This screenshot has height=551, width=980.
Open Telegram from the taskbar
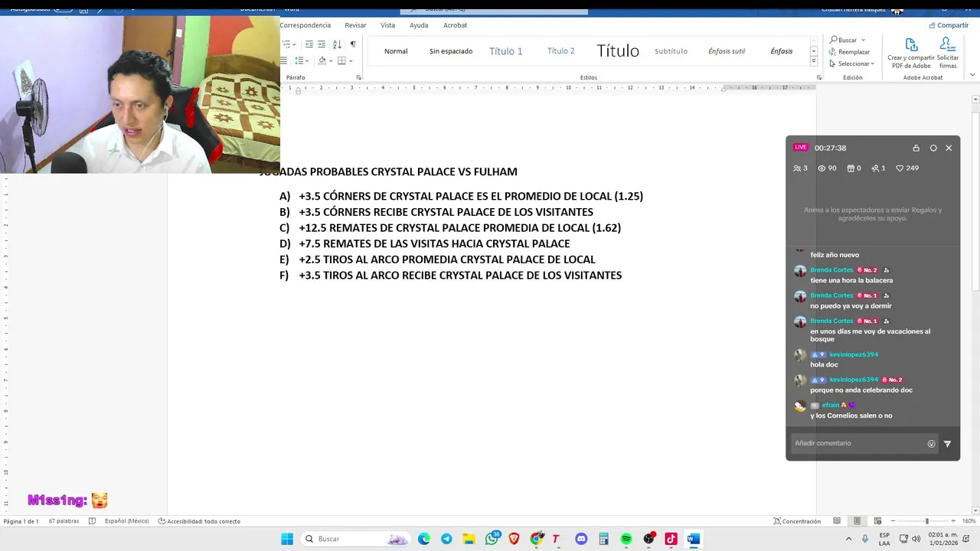pos(446,539)
